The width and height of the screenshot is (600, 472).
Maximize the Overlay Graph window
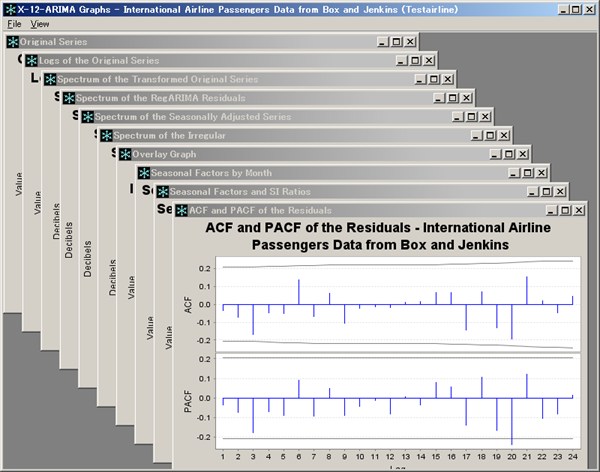click(x=509, y=154)
